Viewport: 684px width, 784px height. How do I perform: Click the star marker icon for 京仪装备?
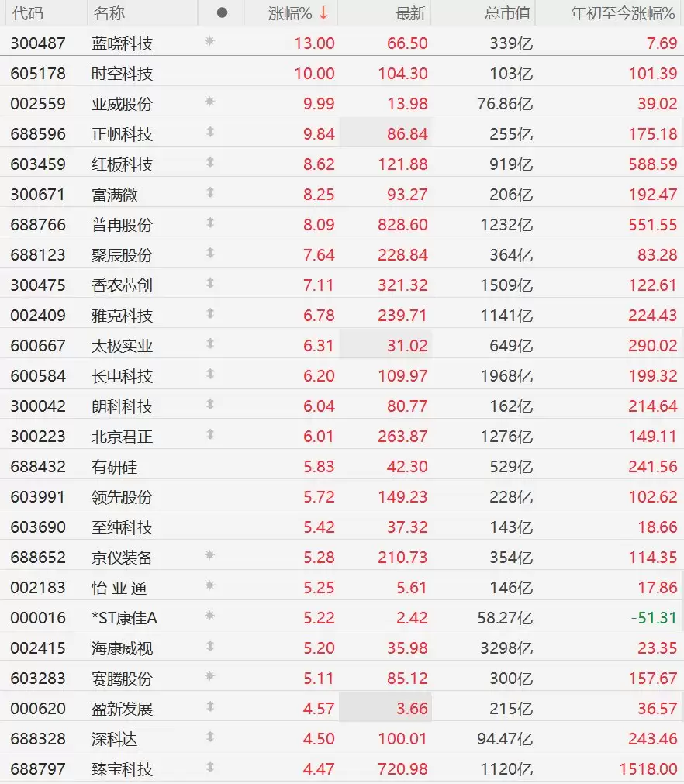point(210,555)
